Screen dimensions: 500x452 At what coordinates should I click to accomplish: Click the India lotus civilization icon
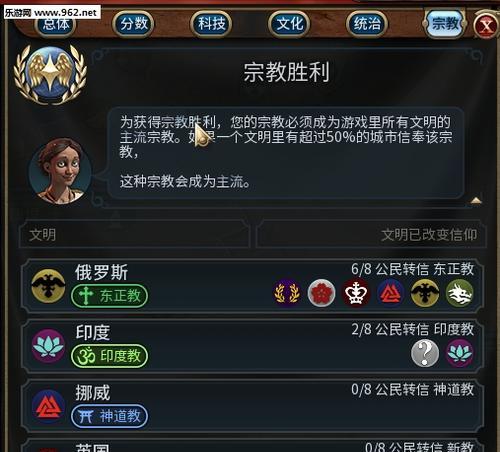pyautogui.click(x=48, y=346)
